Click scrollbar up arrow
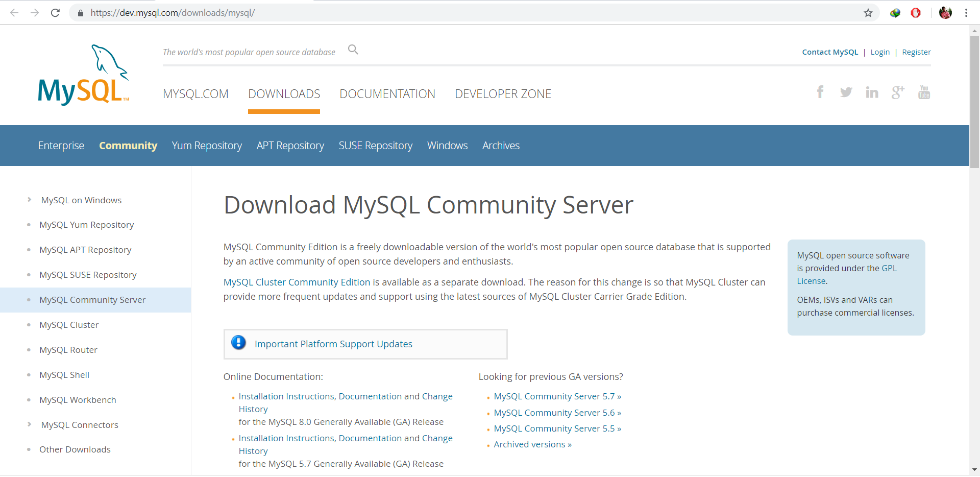 [974, 31]
